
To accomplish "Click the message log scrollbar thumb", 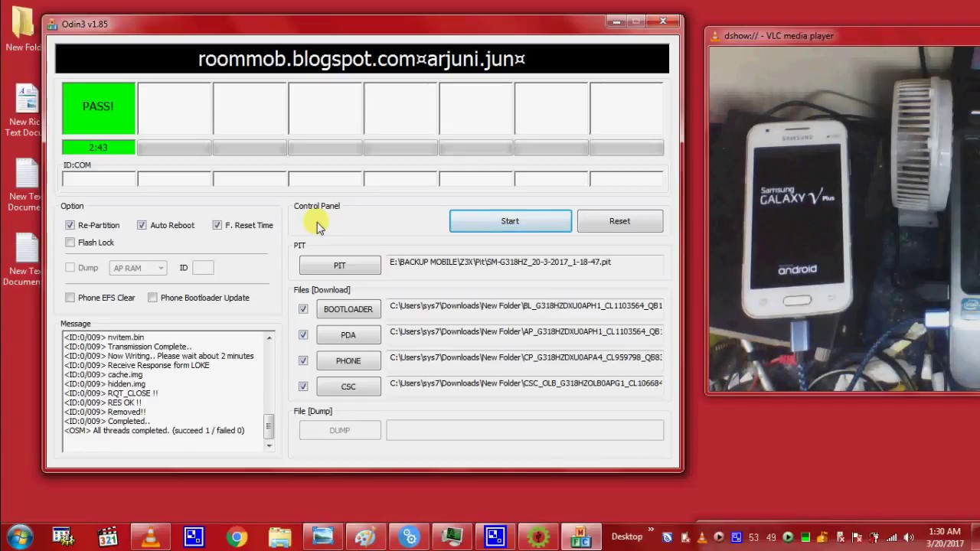I will point(269,426).
